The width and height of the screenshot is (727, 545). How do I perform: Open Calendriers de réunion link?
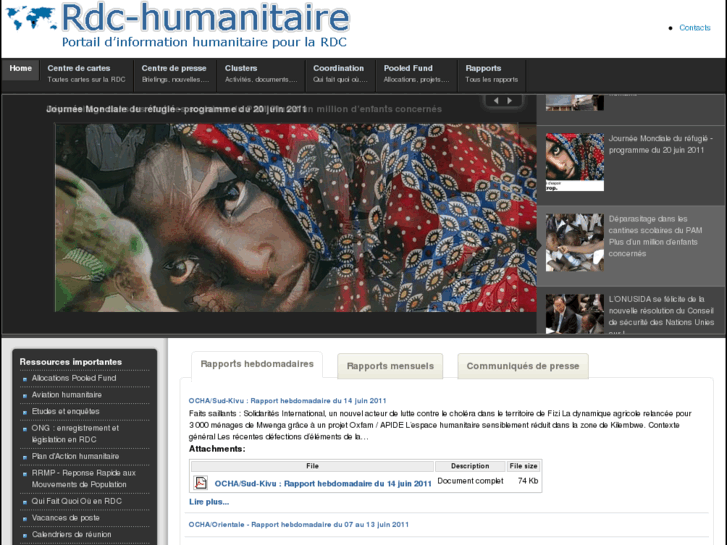tap(71, 534)
